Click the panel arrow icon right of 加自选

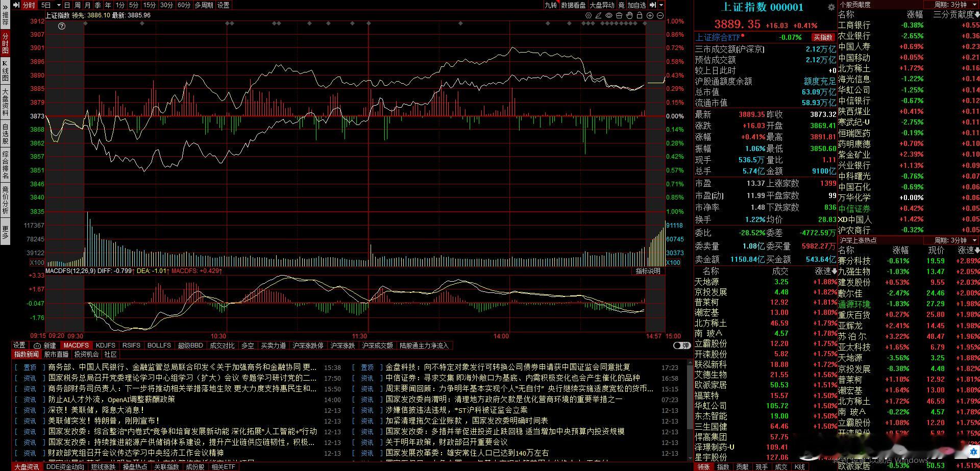653,5
